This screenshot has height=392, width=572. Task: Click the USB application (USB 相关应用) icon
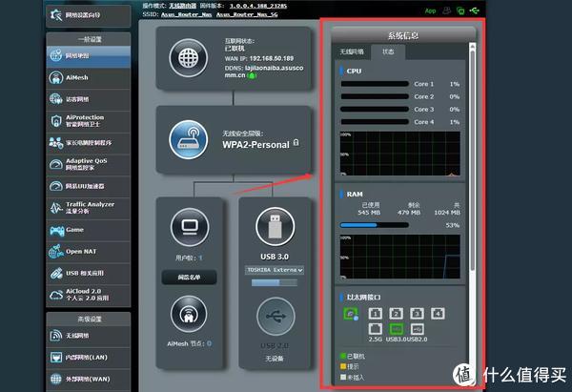coord(56,274)
